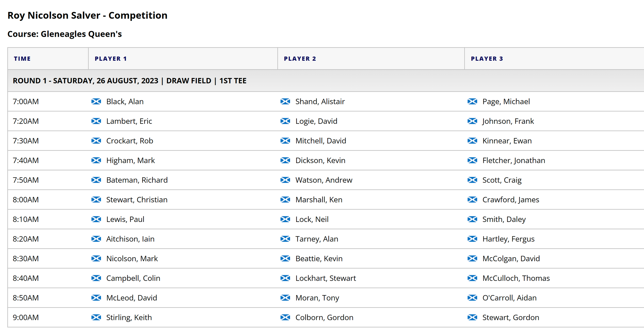Click the 7:00AM tee time cell
Viewport: 644px width, 336px height.
26,101
